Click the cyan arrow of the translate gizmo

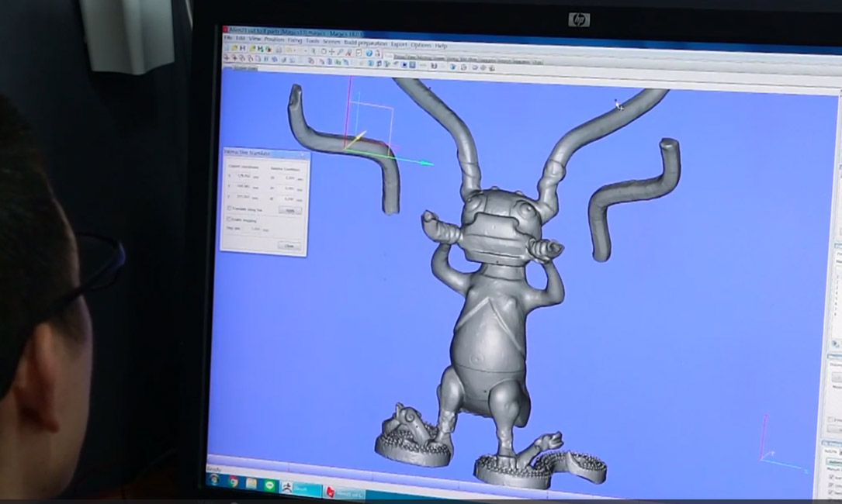coord(426,163)
